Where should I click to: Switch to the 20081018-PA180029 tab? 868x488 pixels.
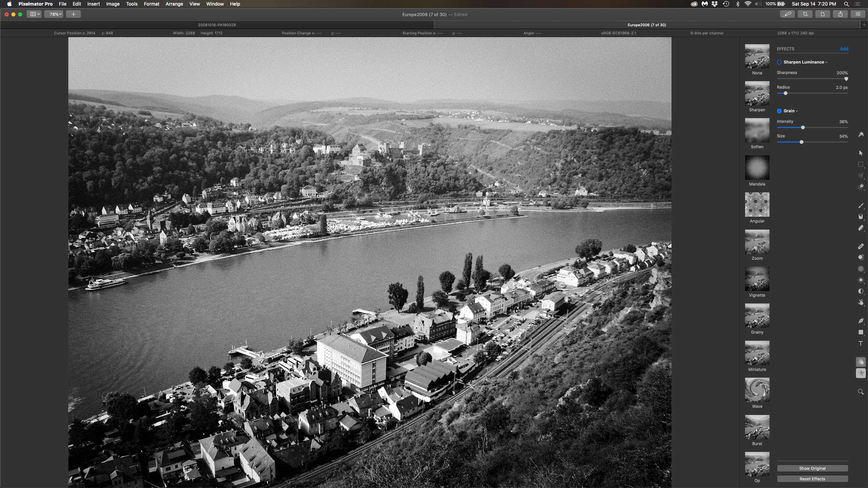tap(217, 25)
